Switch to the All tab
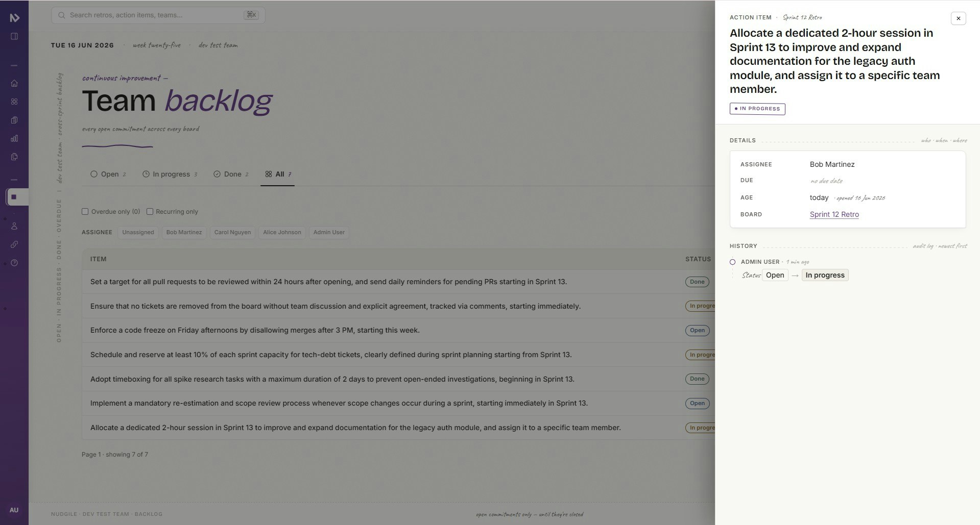980x525 pixels. (278, 174)
